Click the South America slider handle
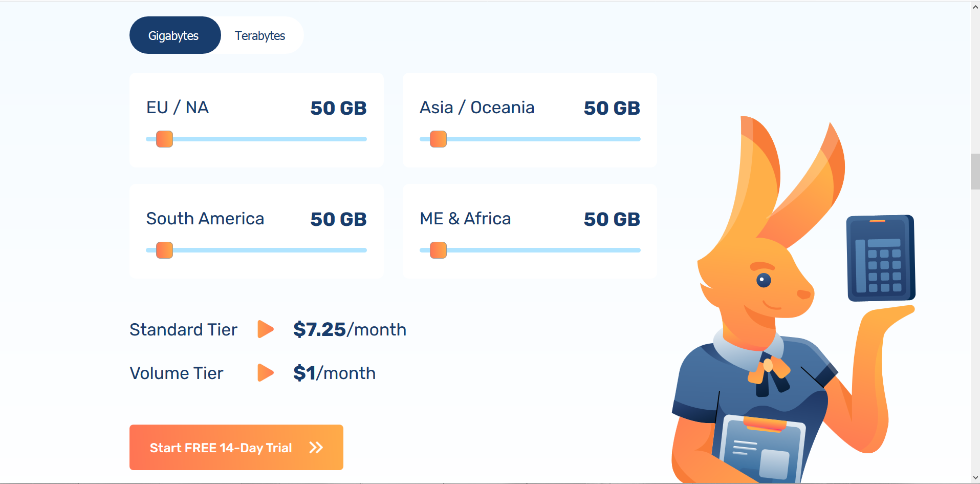980x484 pixels. [164, 250]
